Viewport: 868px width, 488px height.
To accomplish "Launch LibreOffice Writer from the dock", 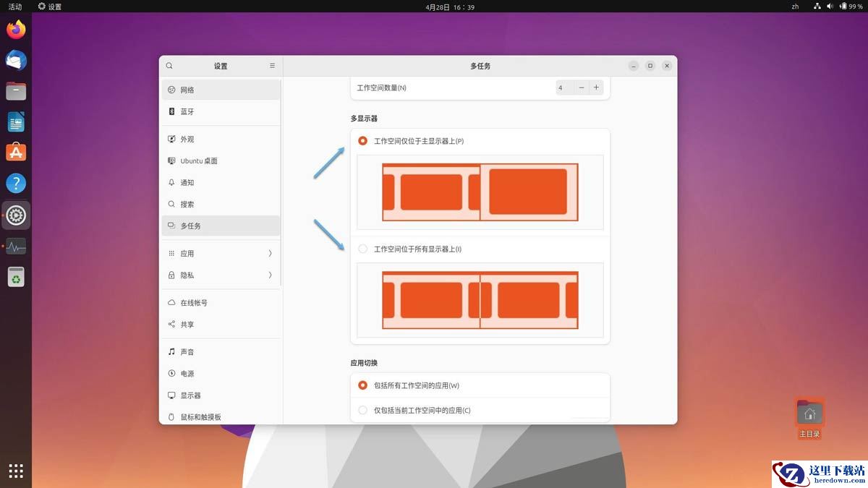I will (x=16, y=122).
